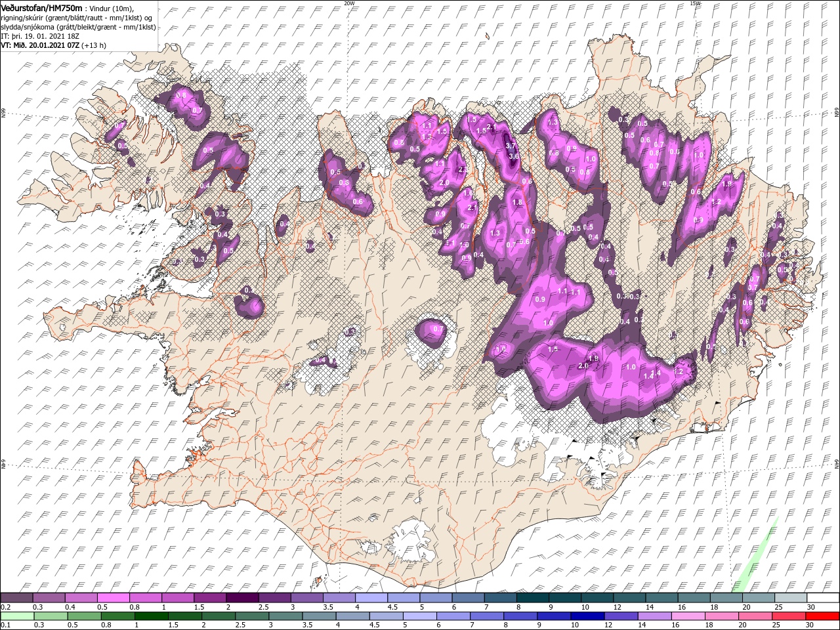840x630 pixels.
Task: Pick top-row swatch between 0.2 and 0.3
Action: (17, 597)
